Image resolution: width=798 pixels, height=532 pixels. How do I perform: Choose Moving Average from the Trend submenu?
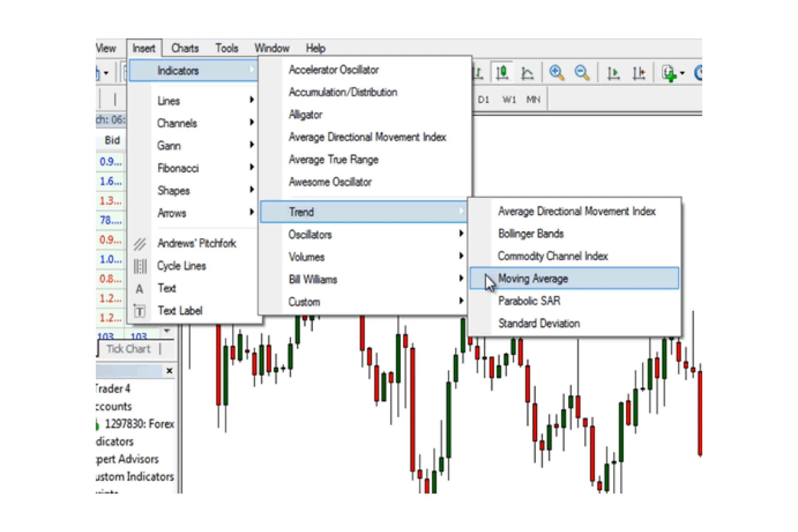[x=533, y=278]
